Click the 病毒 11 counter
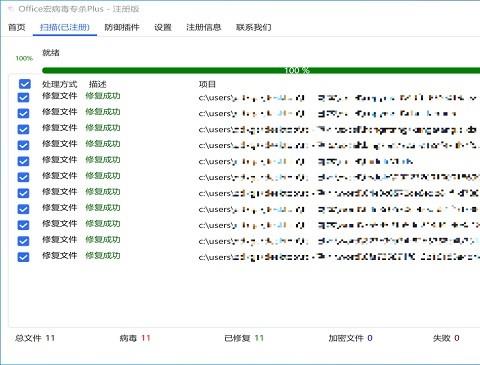This screenshot has width=480, height=365. [135, 338]
